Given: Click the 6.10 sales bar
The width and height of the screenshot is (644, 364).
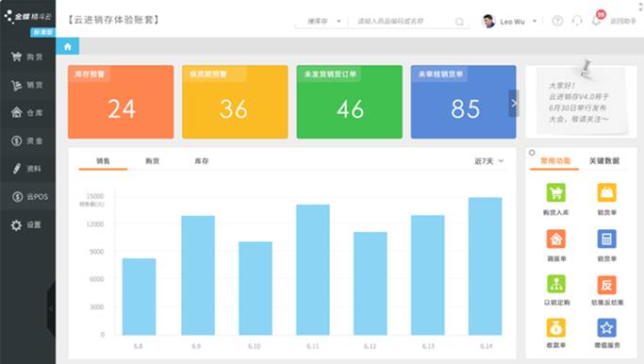Looking at the screenshot, I should pyautogui.click(x=255, y=289).
